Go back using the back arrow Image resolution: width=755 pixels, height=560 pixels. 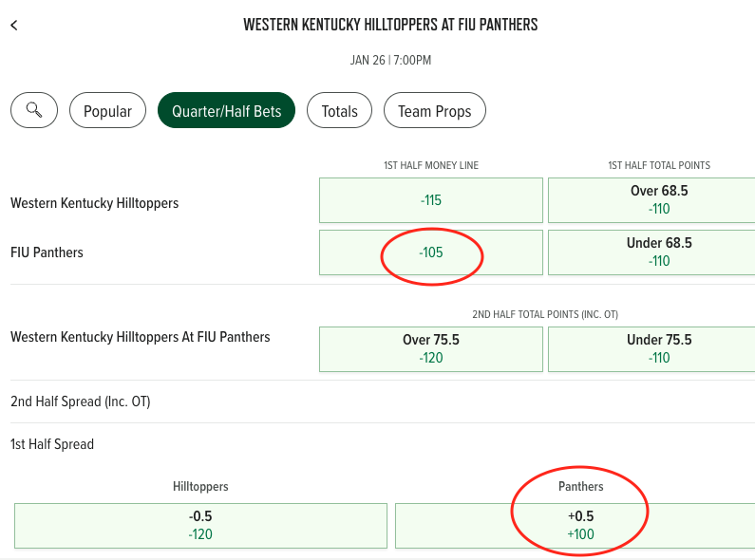click(14, 25)
